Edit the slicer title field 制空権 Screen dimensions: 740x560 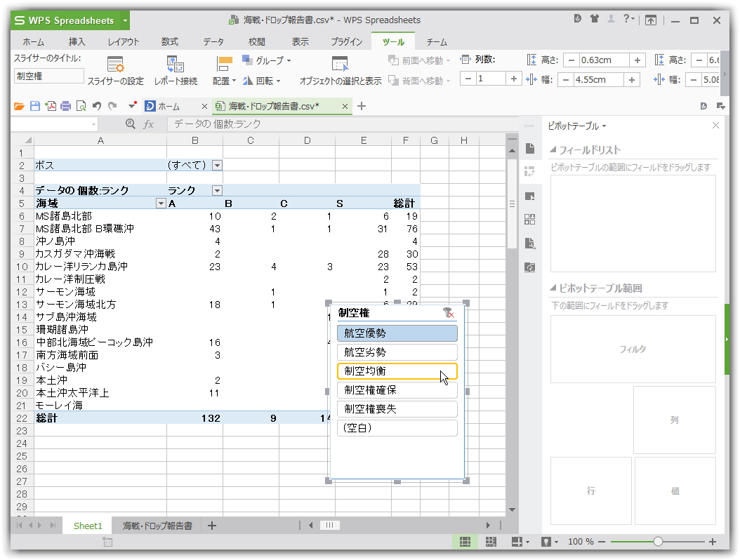(48, 76)
